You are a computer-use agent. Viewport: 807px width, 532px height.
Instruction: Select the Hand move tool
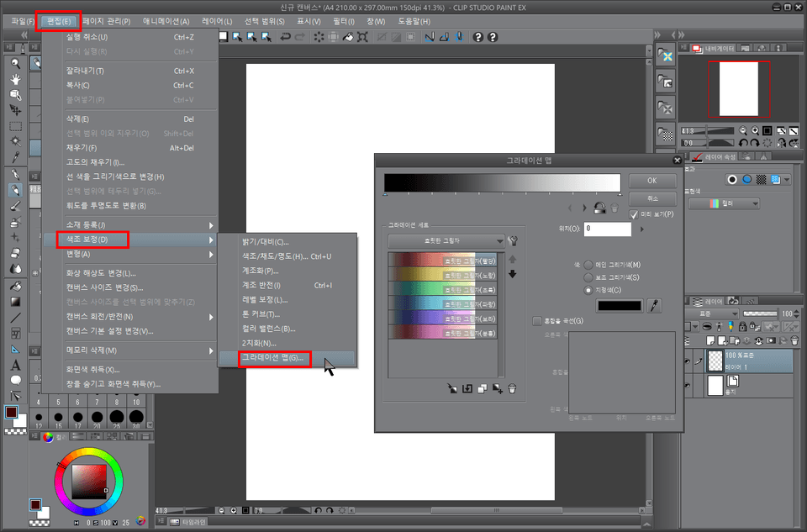coord(15,79)
